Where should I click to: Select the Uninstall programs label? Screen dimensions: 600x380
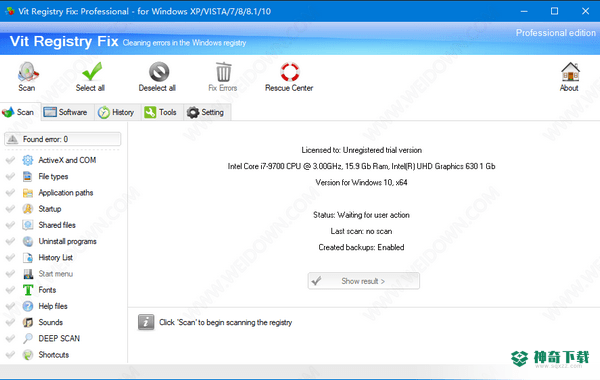coord(67,241)
